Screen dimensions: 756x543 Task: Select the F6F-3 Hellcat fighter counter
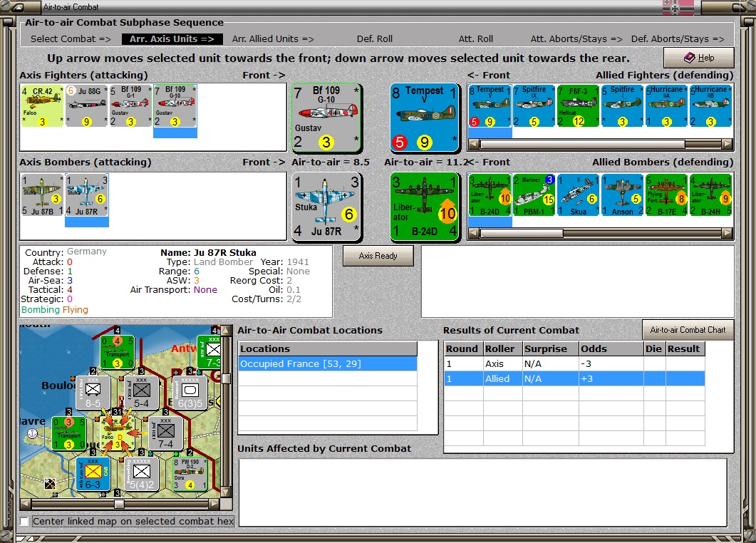pos(578,106)
